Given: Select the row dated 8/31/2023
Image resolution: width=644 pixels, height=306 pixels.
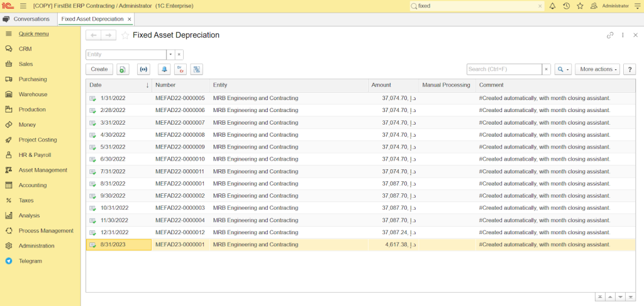Looking at the screenshot, I should tap(360, 245).
